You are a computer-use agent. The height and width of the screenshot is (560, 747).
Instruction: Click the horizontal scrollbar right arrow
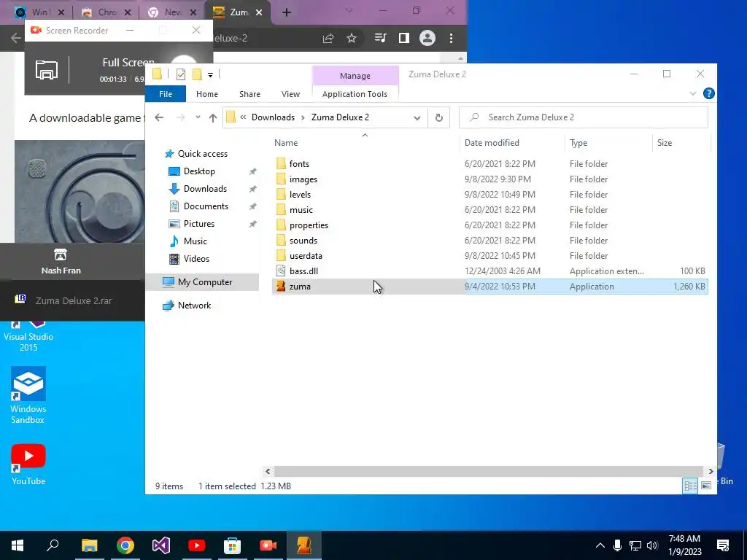click(711, 471)
